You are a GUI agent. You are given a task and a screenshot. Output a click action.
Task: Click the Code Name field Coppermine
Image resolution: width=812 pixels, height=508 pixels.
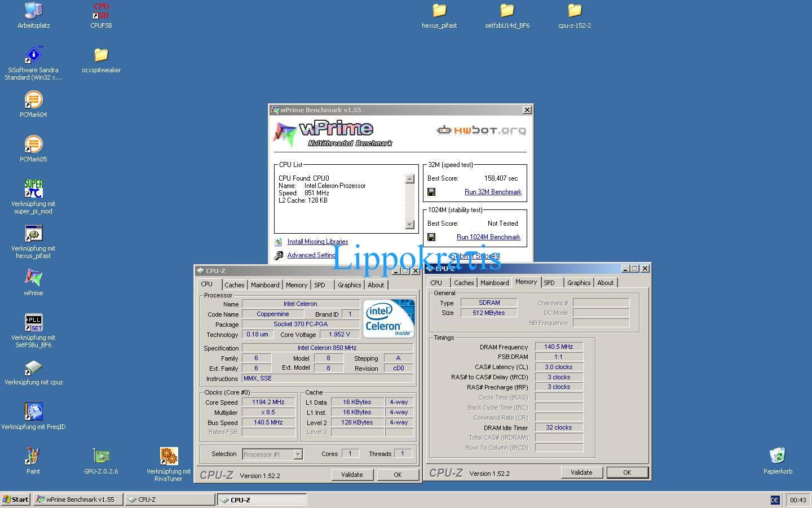[x=273, y=314]
